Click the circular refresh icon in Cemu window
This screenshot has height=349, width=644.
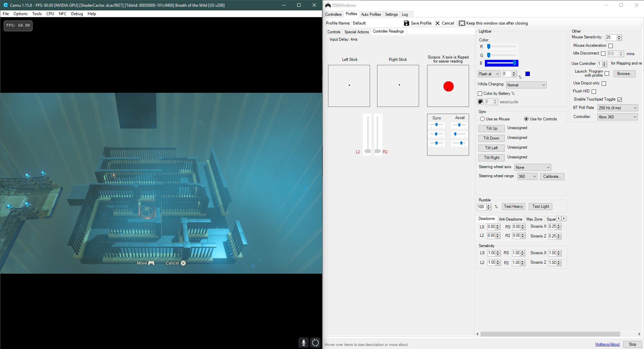315,343
